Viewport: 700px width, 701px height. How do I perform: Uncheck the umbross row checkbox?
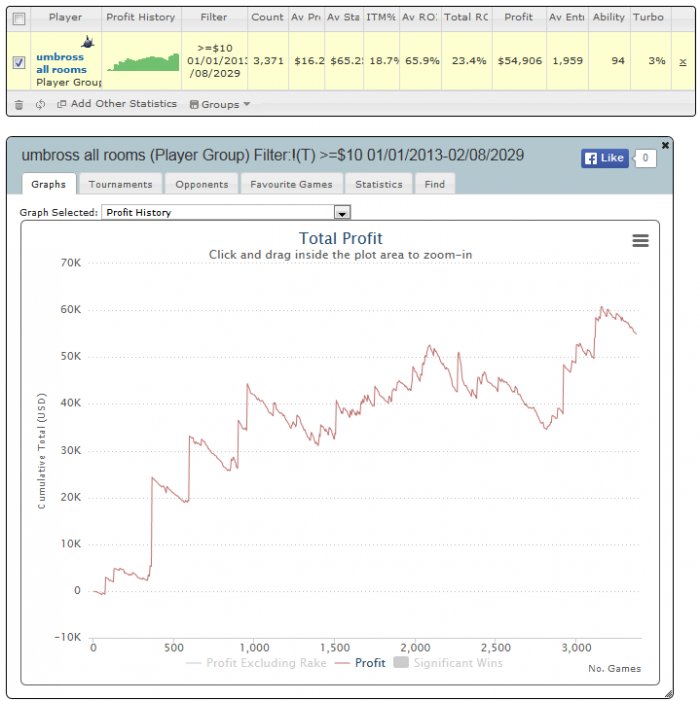pos(19,62)
